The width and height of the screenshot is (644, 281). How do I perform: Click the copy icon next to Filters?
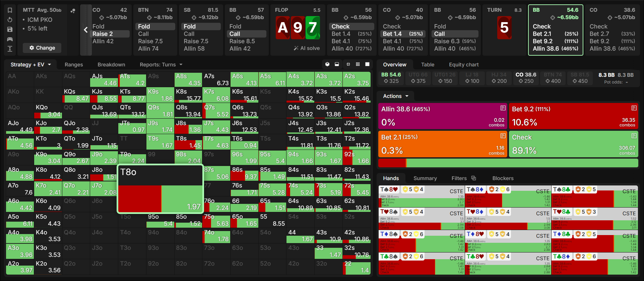(473, 178)
